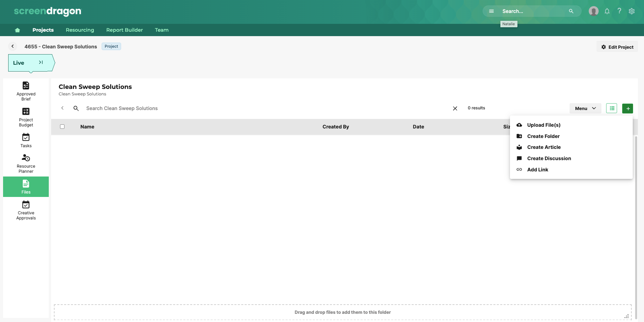The image size is (644, 322).
Task: Select all files checkbox in header
Action: [62, 127]
